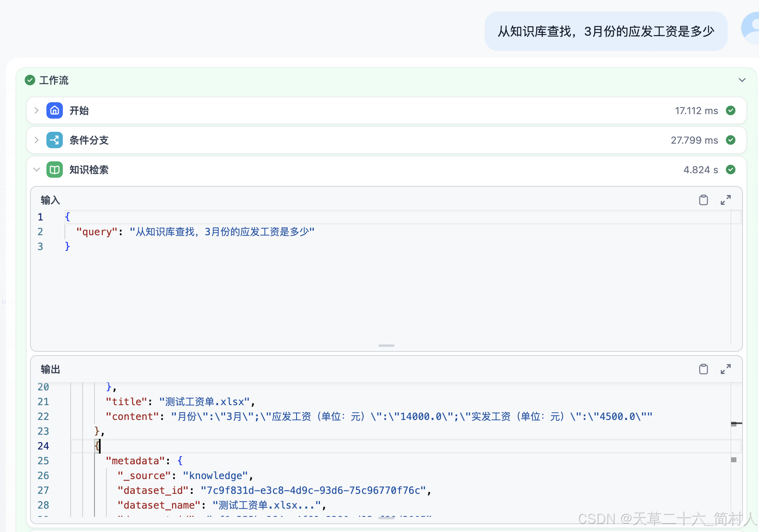The height and width of the screenshot is (532, 759).
Task: Click the 输入 section label
Action: click(50, 200)
